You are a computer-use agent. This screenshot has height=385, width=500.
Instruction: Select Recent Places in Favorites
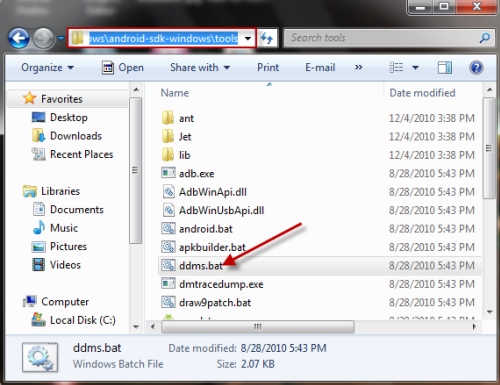pos(82,154)
